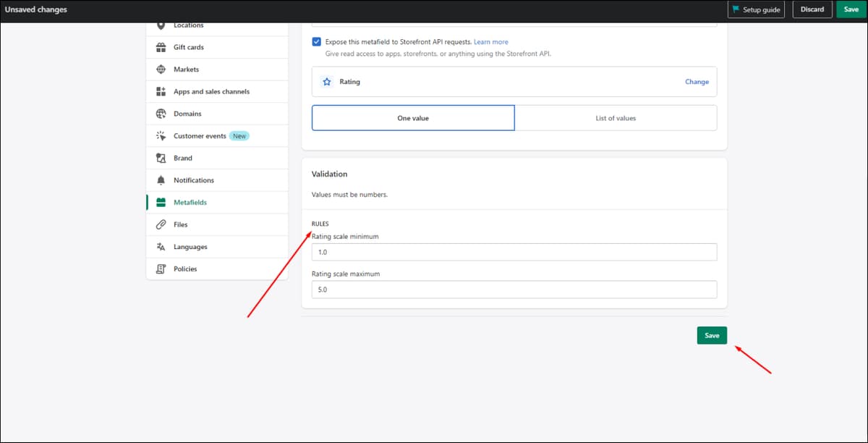This screenshot has height=443, width=868.
Task: Click the Unsaved changes text
Action: point(36,9)
